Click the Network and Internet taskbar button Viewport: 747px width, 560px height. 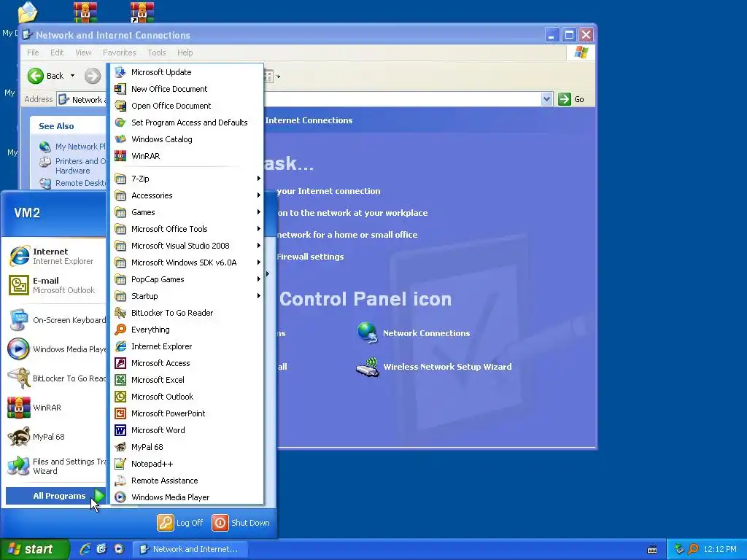tap(189, 549)
